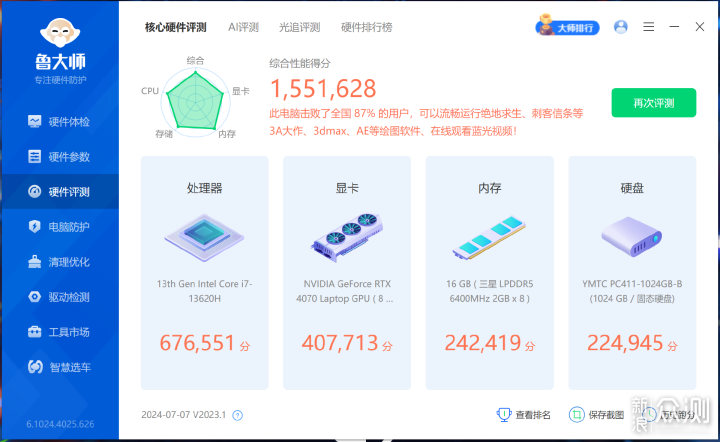The height and width of the screenshot is (442, 720).
Task: Open 电脑防护 in the sidebar
Action: point(60,226)
